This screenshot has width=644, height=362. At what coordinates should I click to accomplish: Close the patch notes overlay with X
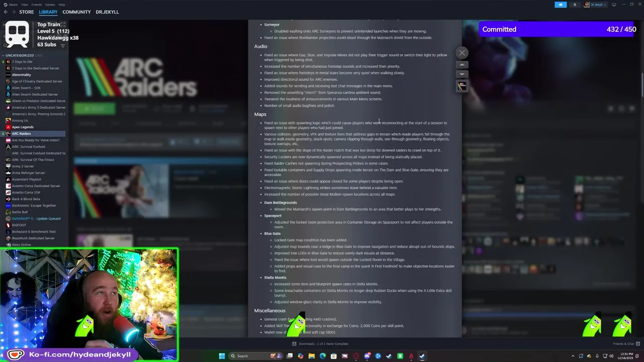462,53
